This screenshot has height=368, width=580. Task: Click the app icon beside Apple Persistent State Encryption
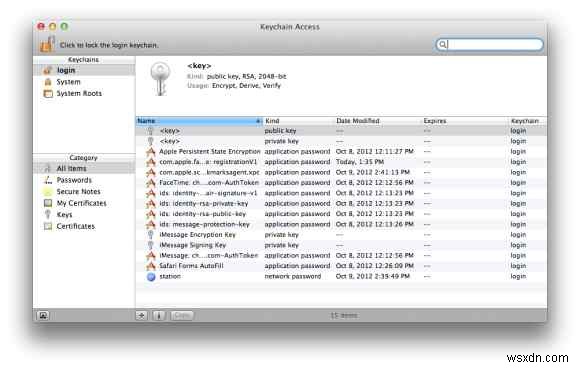coord(151,151)
